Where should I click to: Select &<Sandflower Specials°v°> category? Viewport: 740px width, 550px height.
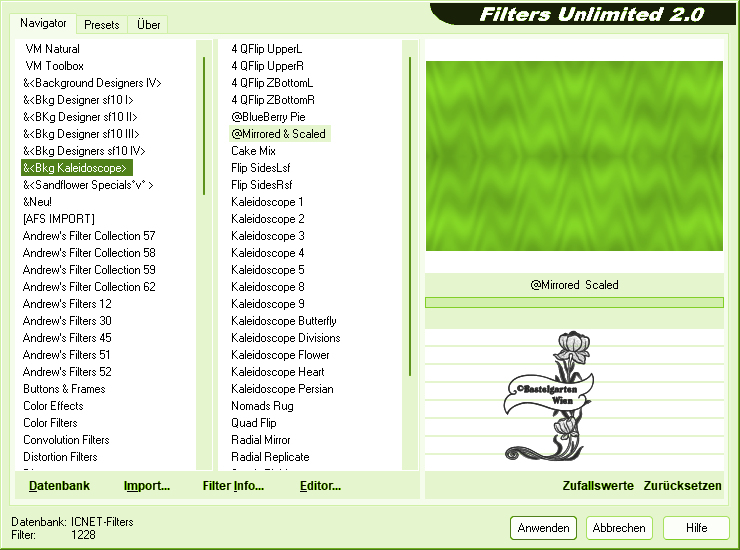pyautogui.click(x=88, y=185)
